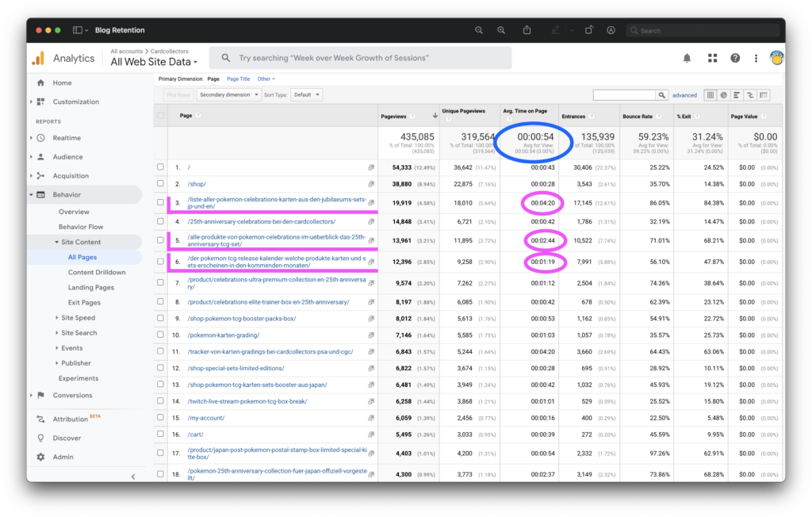Open the Sort Type Default dropdown
Viewport: 812px width, 517px height.
[x=307, y=95]
